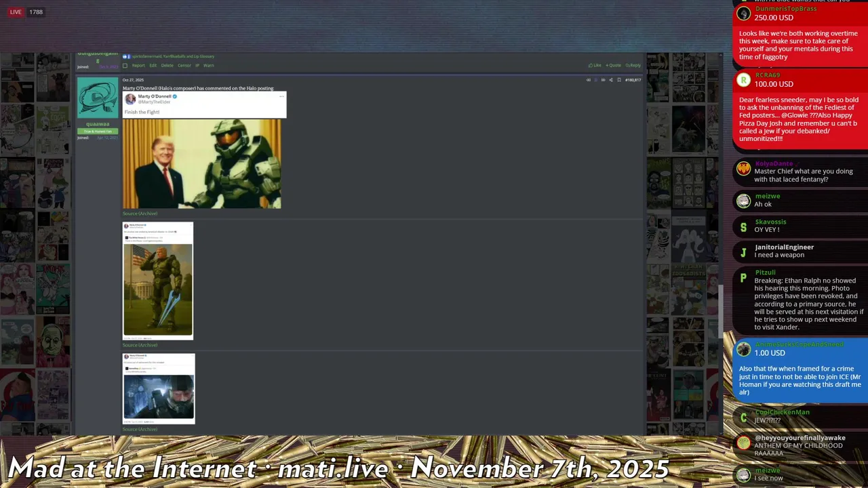Open the Master Chief flag-salute tweet thumbnail

pos(158,281)
